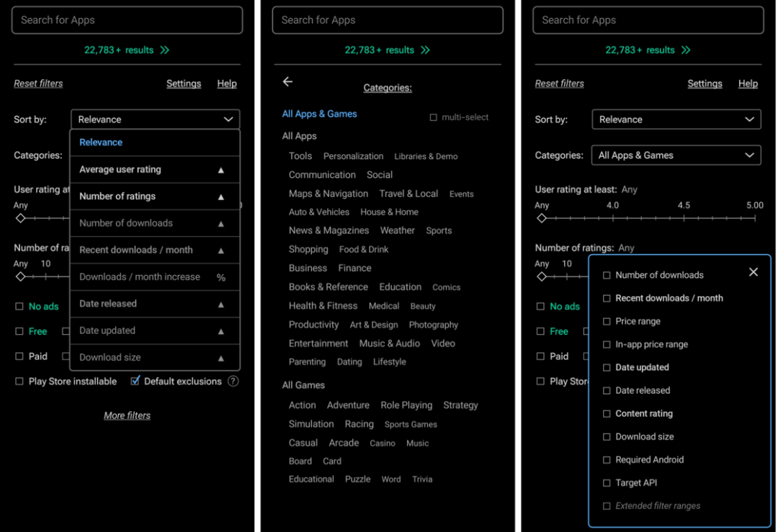Check Extended filter ranges option

[x=607, y=505]
